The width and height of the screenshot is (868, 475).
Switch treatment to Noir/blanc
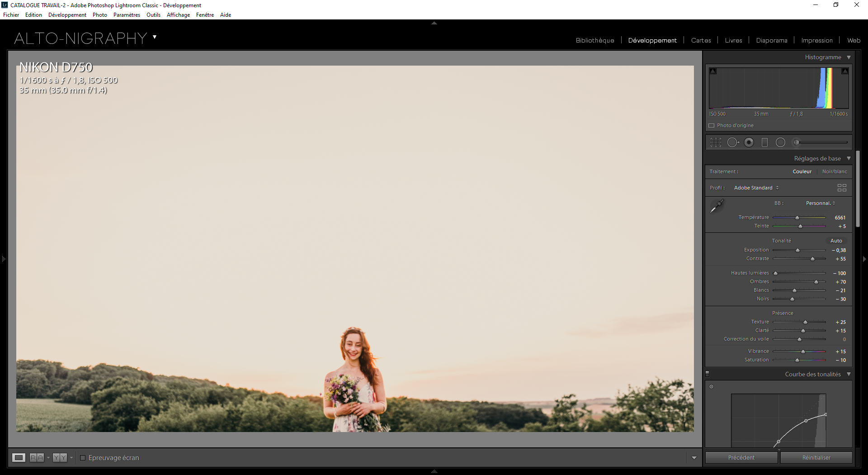pos(834,171)
